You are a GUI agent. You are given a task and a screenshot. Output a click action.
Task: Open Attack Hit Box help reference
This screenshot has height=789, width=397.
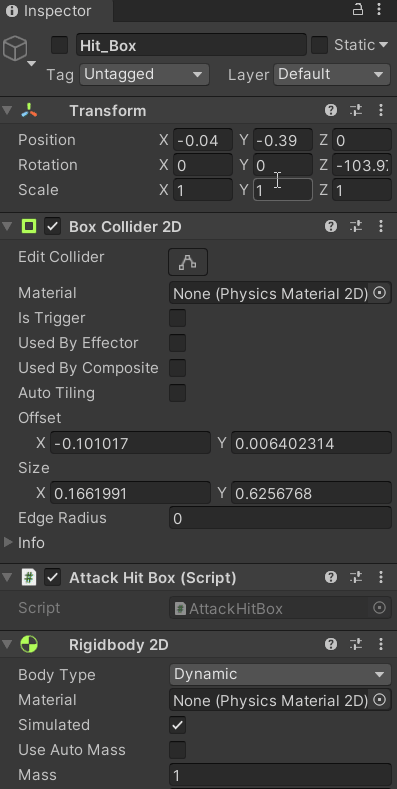331,577
